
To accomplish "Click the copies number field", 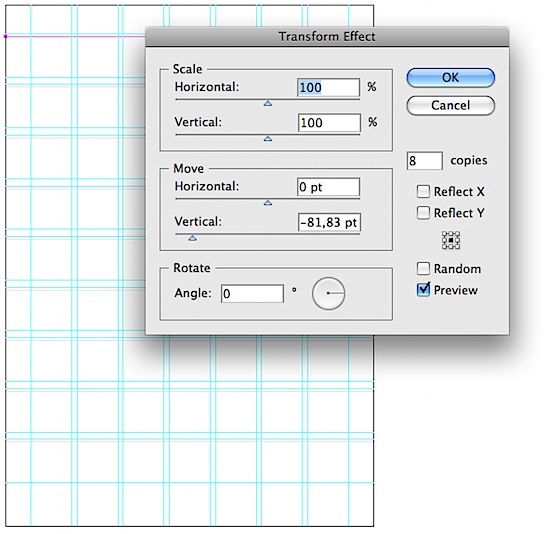I will click(x=424, y=161).
